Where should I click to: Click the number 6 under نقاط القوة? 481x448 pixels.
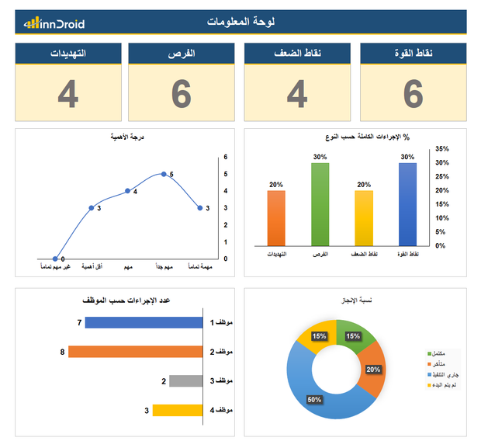(414, 94)
